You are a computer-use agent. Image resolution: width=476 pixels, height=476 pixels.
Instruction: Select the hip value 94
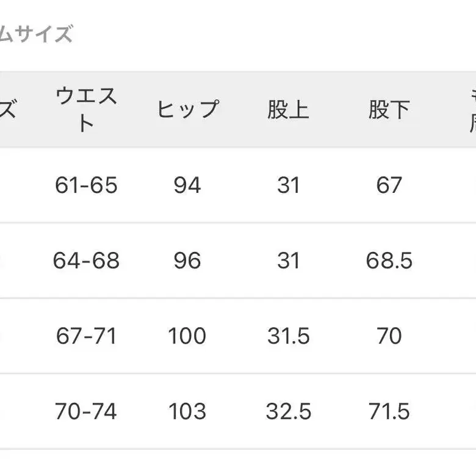(x=187, y=185)
